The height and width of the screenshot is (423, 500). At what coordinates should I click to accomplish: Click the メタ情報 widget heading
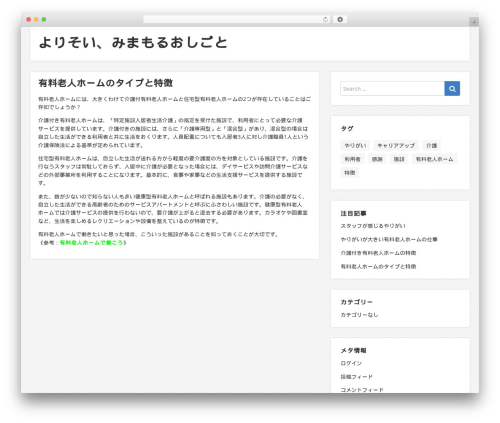353,350
